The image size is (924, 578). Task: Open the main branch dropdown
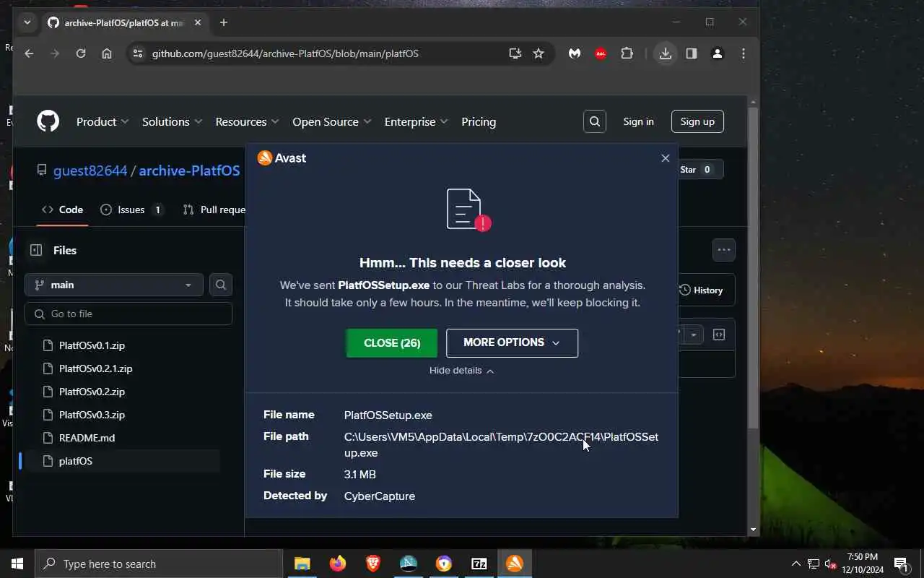click(x=114, y=285)
